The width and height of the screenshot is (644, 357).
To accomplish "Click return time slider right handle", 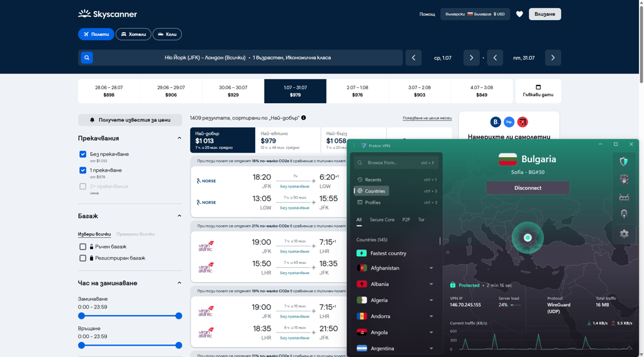I will coord(179,346).
